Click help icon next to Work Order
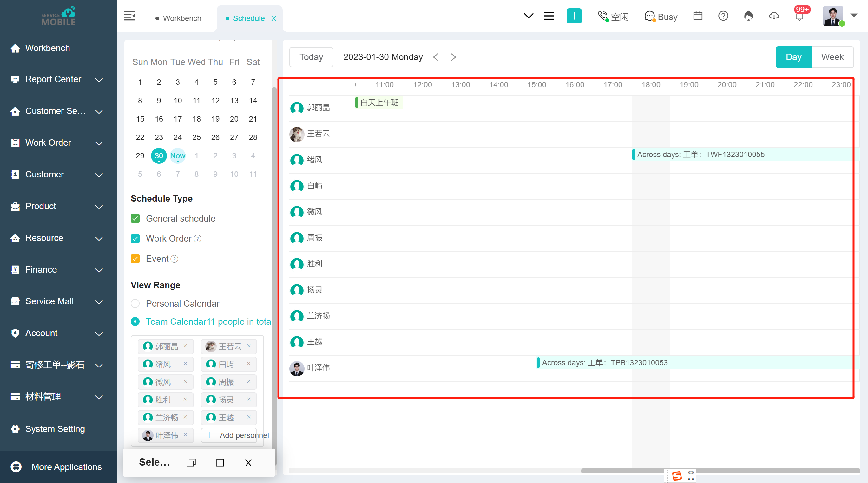 [198, 239]
